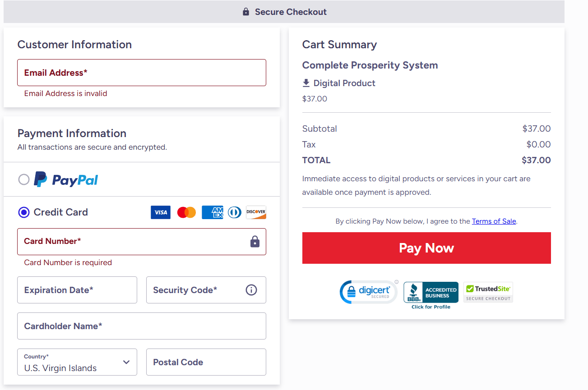
Task: Open the BBB Accredited Business profile badge
Action: point(431,295)
